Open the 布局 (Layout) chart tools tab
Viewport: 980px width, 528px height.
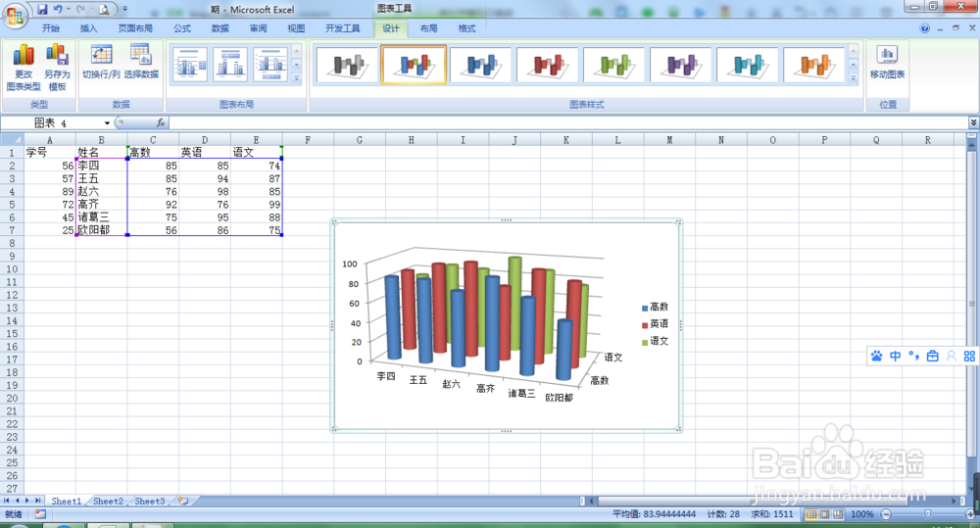point(429,28)
